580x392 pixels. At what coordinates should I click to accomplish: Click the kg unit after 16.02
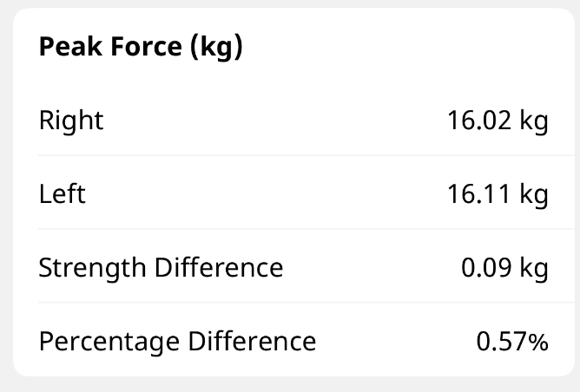pos(533,121)
